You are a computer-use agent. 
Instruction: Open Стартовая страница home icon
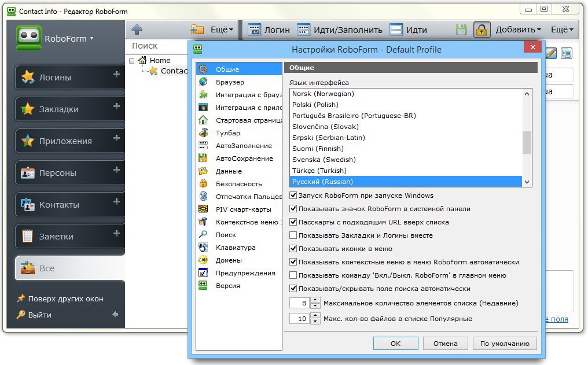click(x=203, y=120)
